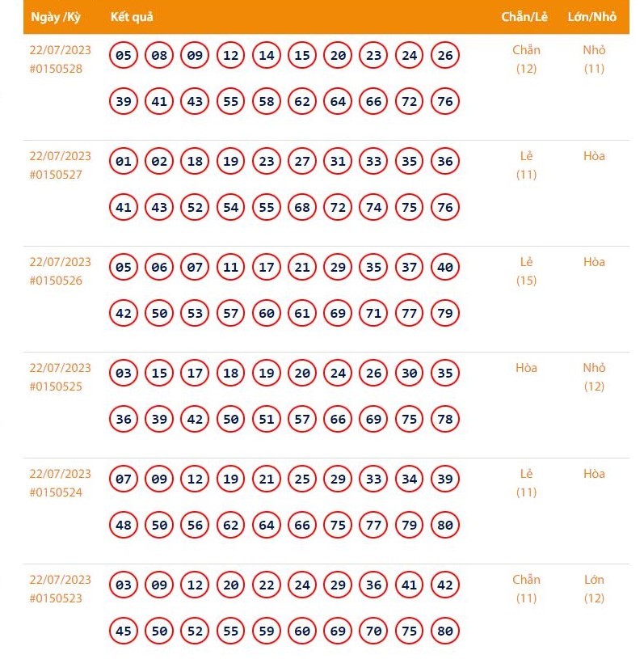
Task: Click number ball 03 in draw #0150525
Action: tap(124, 374)
